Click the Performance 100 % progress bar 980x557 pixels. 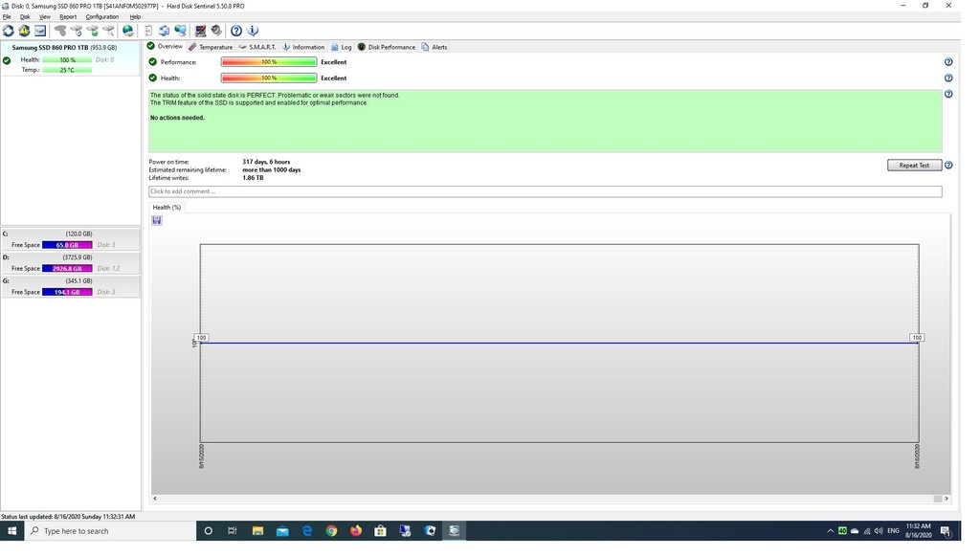(269, 62)
